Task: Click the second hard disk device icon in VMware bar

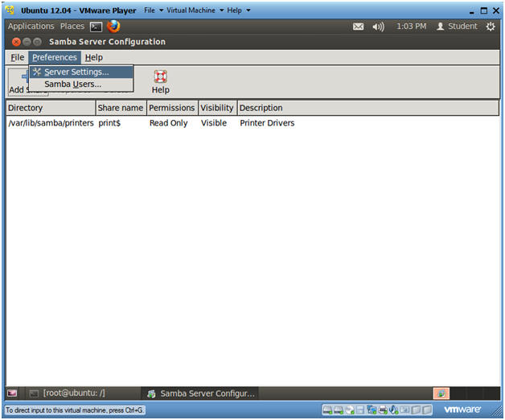Action: coord(339,410)
